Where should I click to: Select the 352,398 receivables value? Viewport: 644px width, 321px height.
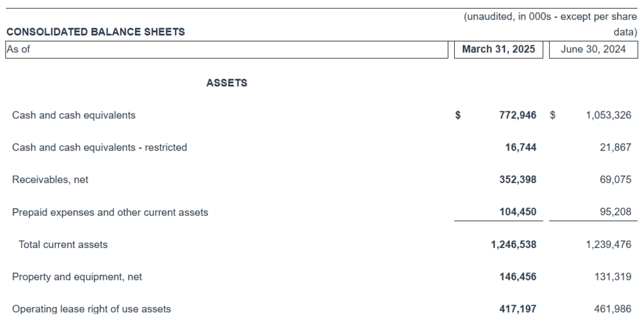pyautogui.click(x=518, y=180)
